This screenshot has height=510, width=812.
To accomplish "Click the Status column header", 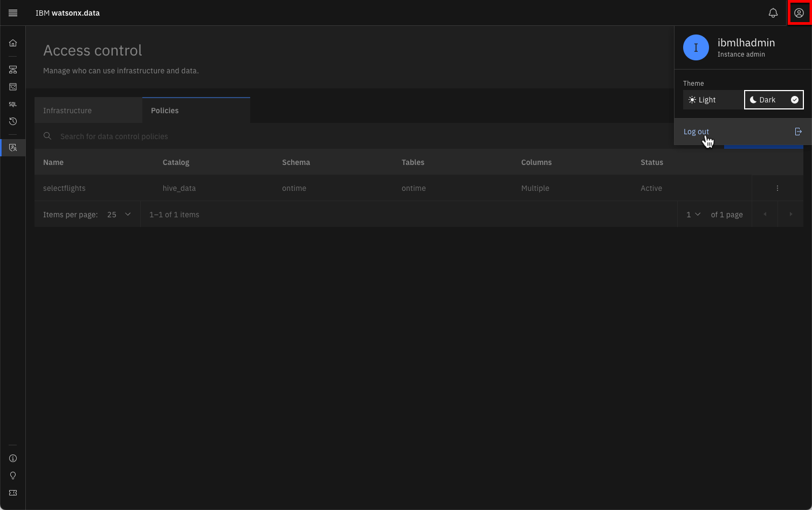I will pos(652,162).
